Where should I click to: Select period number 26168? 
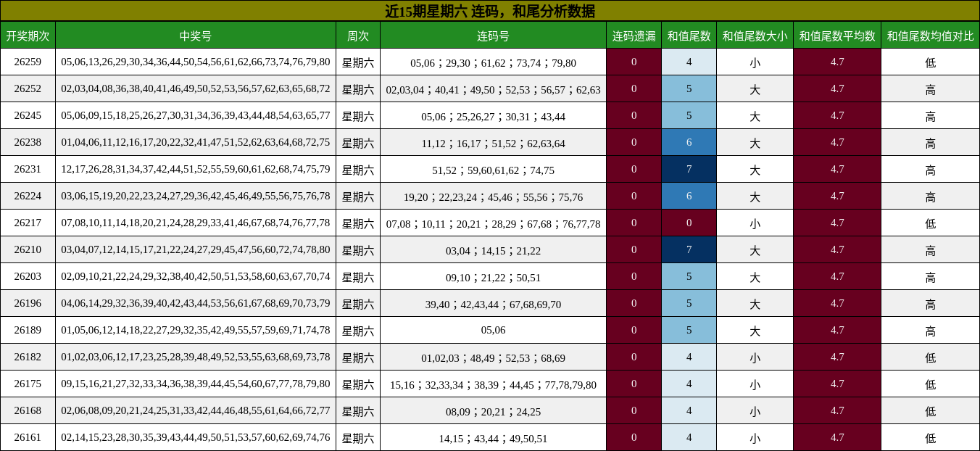28,410
